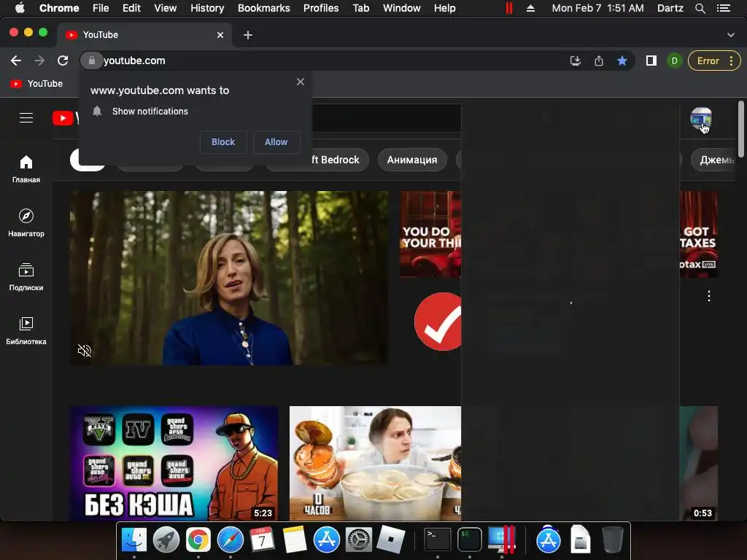The width and height of the screenshot is (747, 560).
Task: Go to Главная home in sidebar
Action: coord(26,169)
